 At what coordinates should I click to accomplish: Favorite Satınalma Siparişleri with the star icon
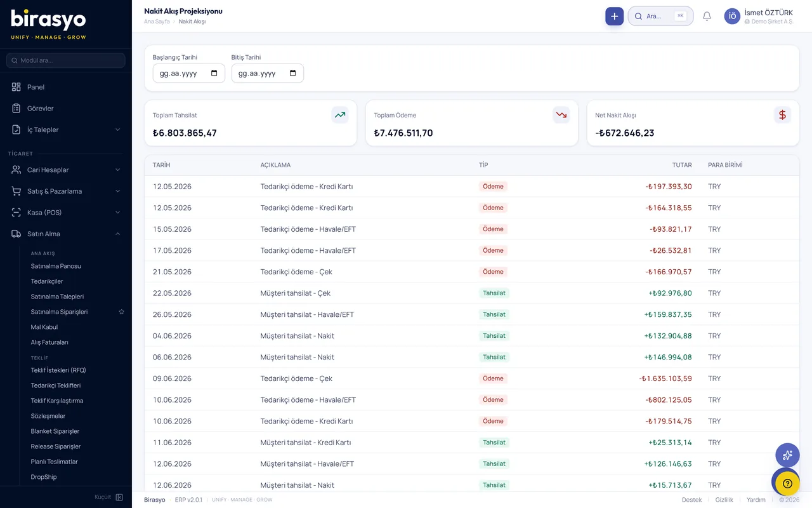pyautogui.click(x=122, y=312)
